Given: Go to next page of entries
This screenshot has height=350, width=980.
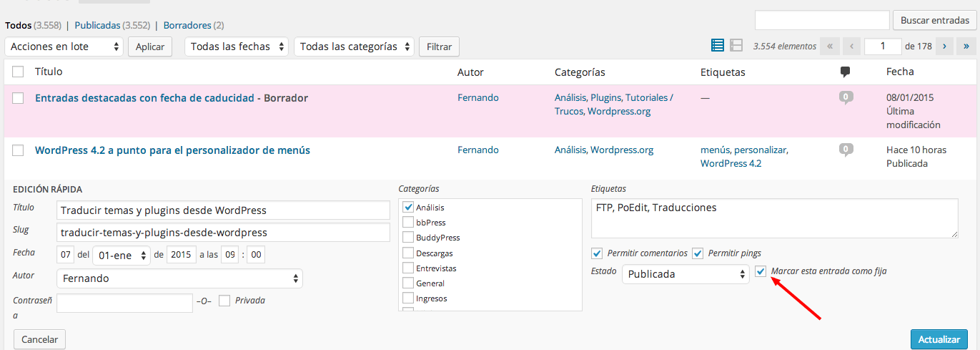Looking at the screenshot, I should point(945,46).
